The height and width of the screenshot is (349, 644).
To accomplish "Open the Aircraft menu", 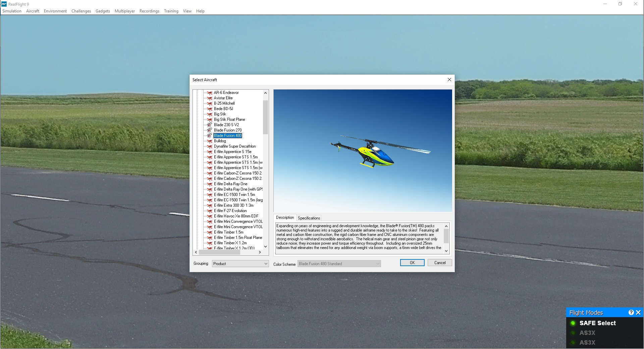I will [x=33, y=11].
